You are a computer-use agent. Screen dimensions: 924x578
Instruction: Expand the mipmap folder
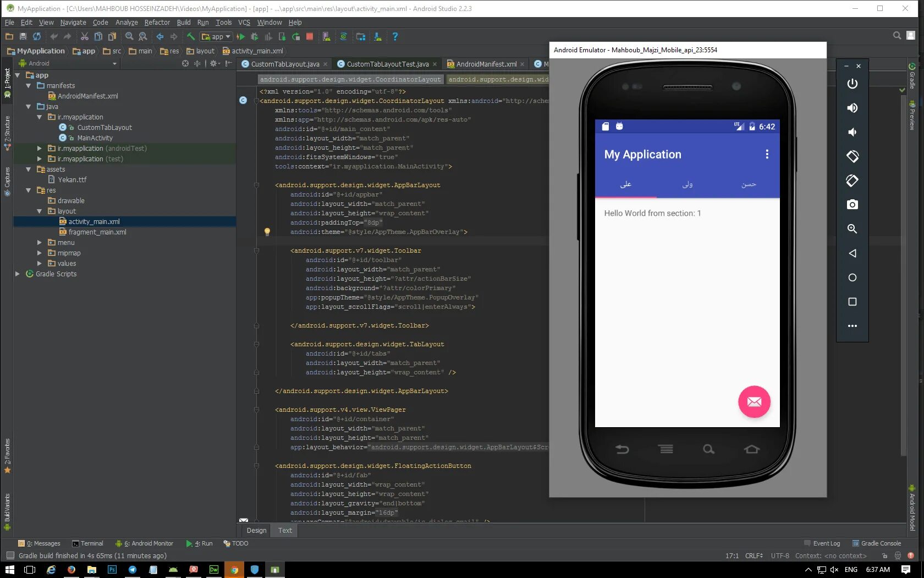tap(40, 253)
